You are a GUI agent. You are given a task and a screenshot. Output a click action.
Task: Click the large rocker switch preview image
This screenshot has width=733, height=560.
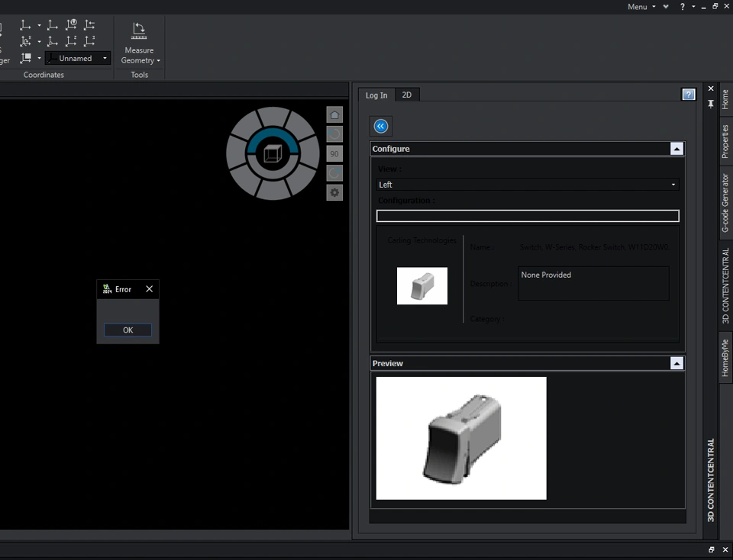pyautogui.click(x=461, y=438)
